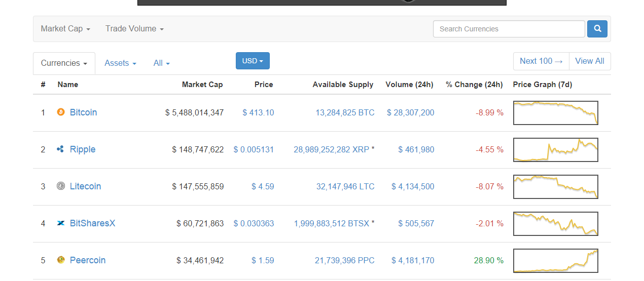This screenshot has width=644, height=281.
Task: Open the Market Cap dropdown menu
Action: coord(65,29)
